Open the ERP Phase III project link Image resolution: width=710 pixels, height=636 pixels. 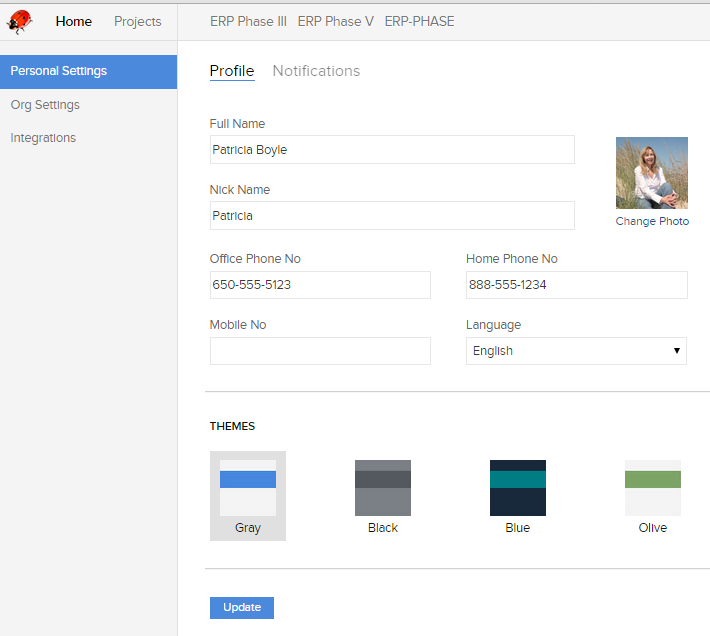[x=248, y=21]
